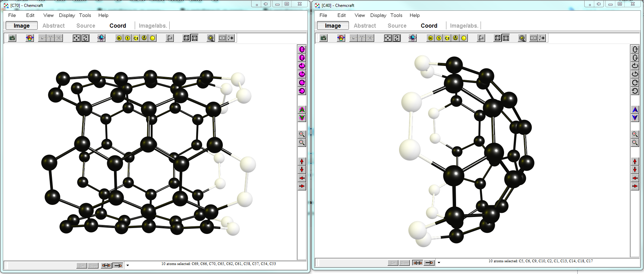Open dropdown arrow in C70 bottom bar
The height and width of the screenshot is (274, 644).
coord(128,265)
